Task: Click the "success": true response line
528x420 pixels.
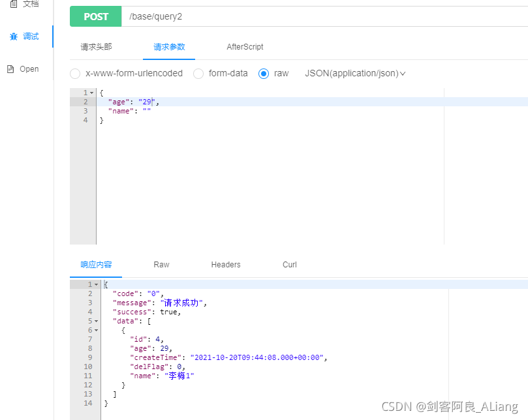Action: 147,312
